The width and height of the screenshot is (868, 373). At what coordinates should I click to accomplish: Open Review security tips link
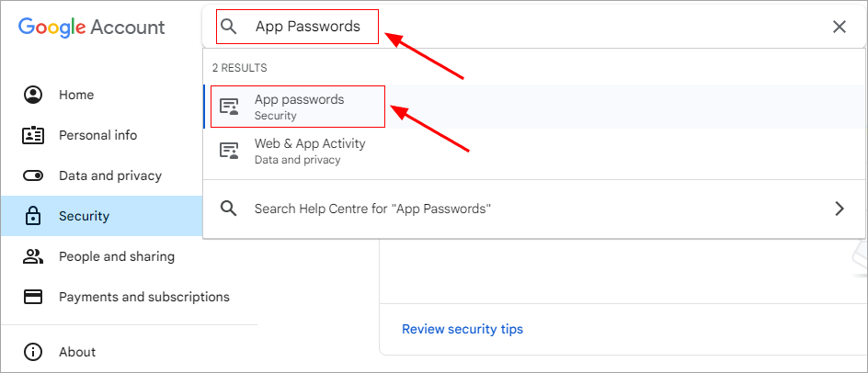coord(463,329)
